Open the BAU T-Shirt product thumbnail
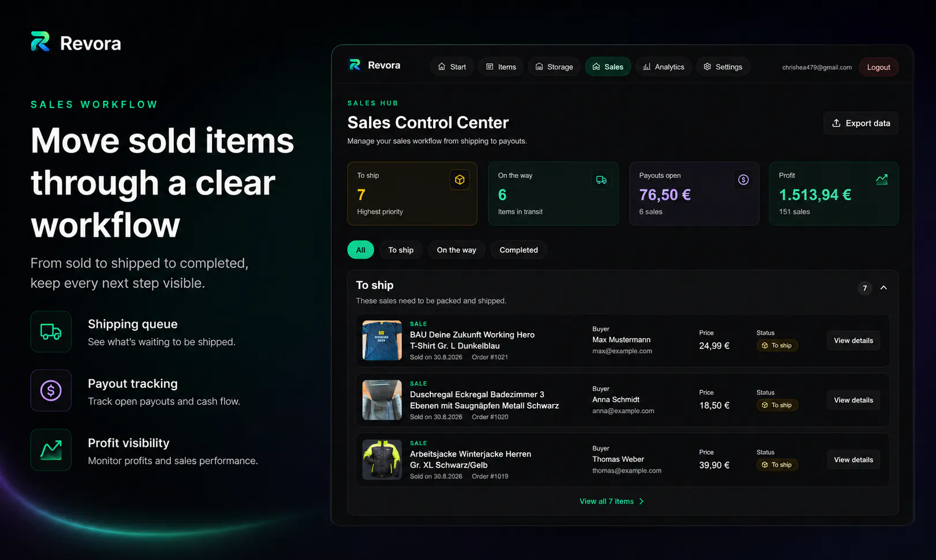The width and height of the screenshot is (936, 560). (382, 341)
